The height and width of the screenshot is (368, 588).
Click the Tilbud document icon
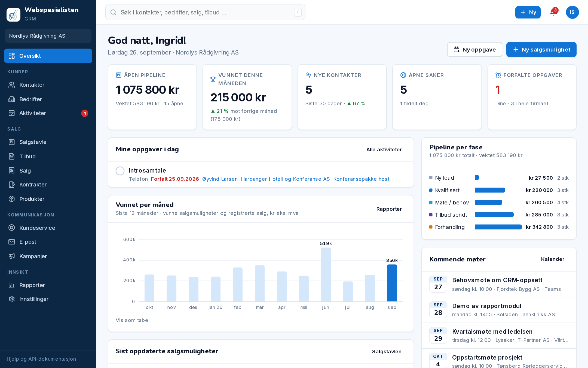(12, 156)
